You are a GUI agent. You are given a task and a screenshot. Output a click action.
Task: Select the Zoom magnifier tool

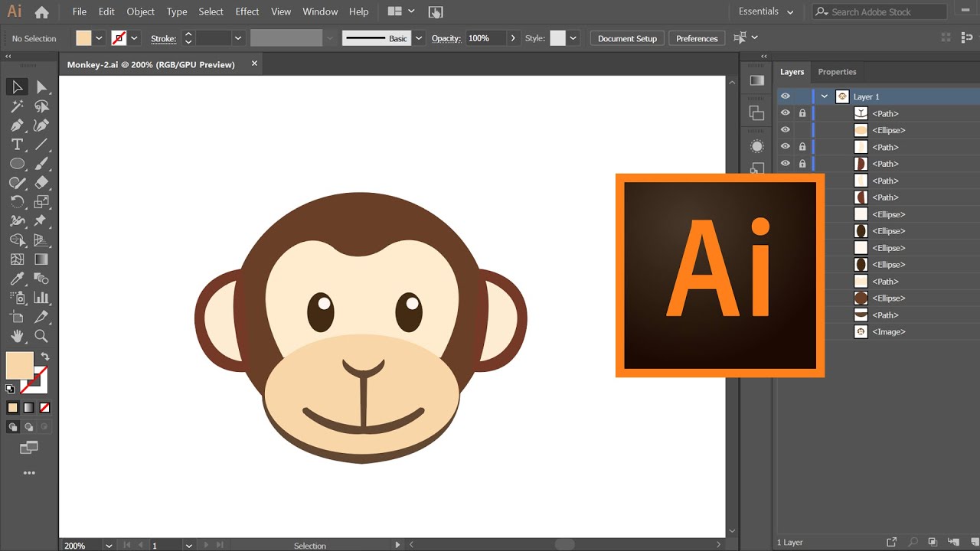41,336
